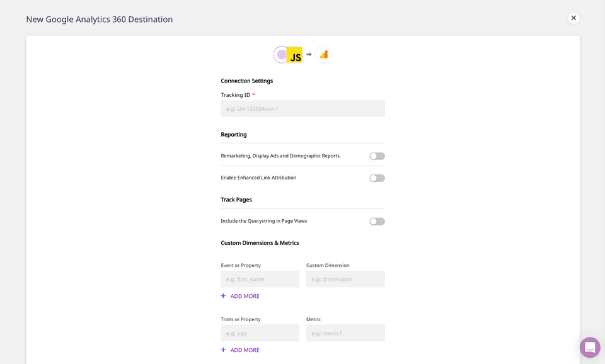
Task: Click the dashed circle behind the JS icon
Action: [x=281, y=55]
